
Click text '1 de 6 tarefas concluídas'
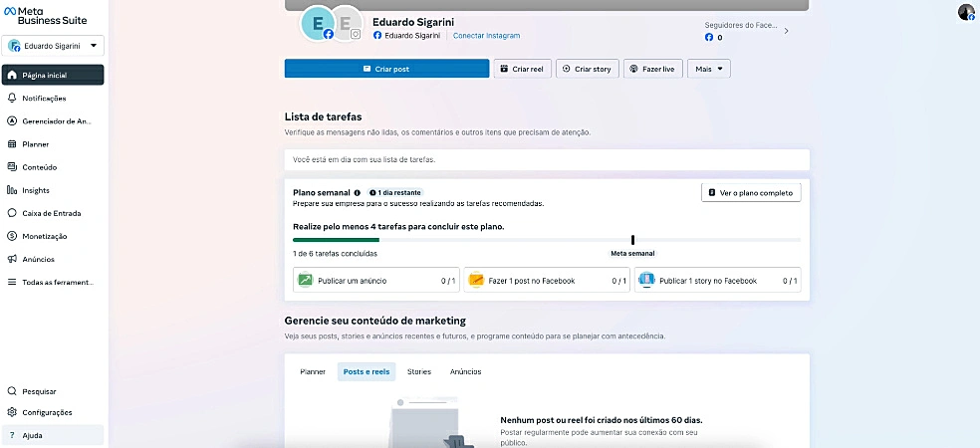(x=335, y=254)
